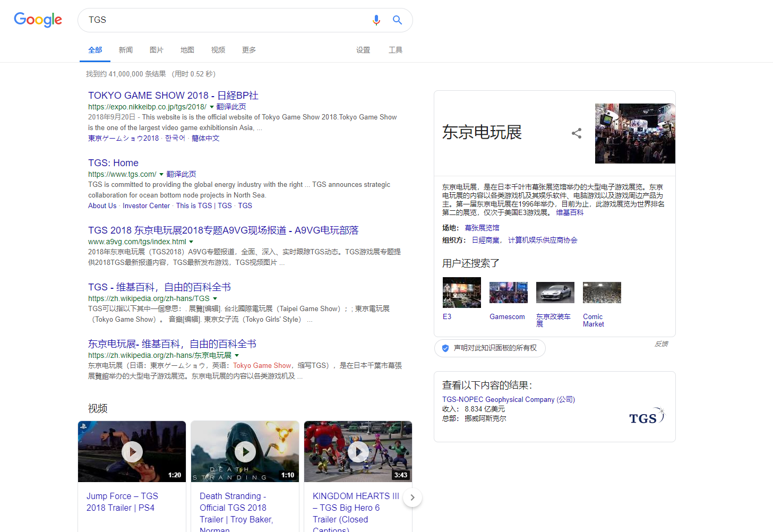Share the 东京电玩展 knowledge panel

577,133
